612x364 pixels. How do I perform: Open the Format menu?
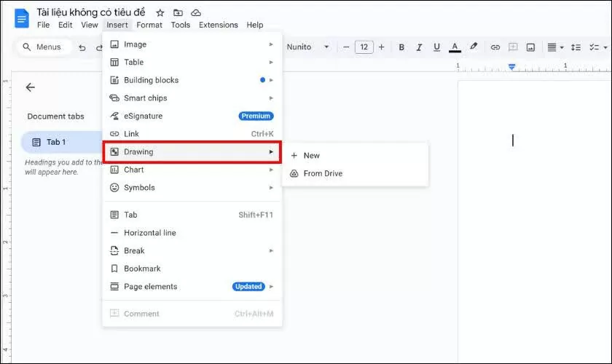(x=149, y=25)
